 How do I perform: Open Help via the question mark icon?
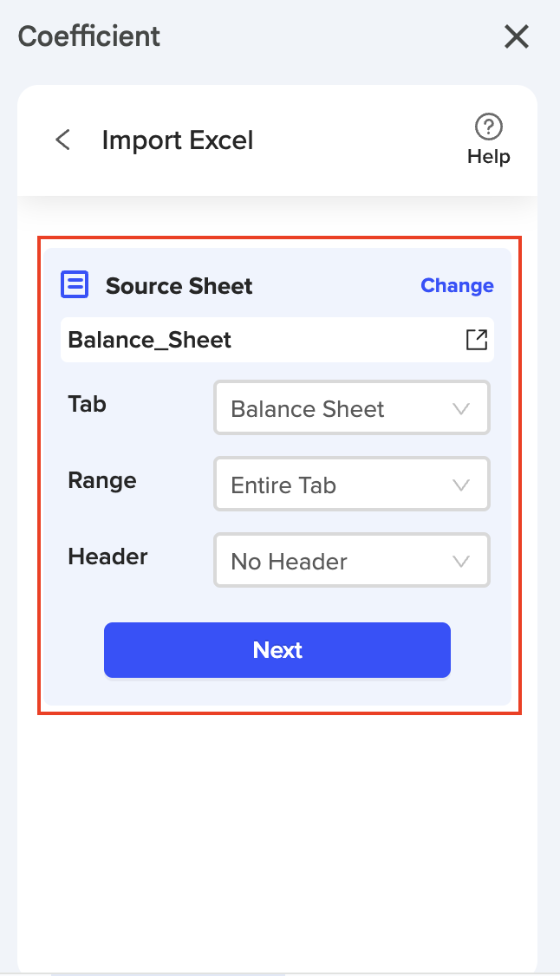pyautogui.click(x=489, y=127)
